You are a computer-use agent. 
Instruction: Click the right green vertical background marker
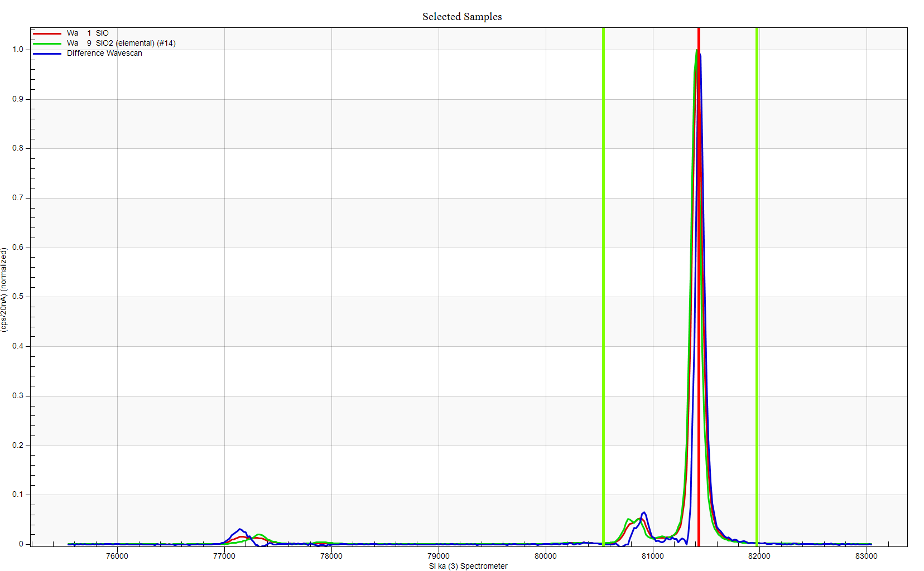click(757, 279)
